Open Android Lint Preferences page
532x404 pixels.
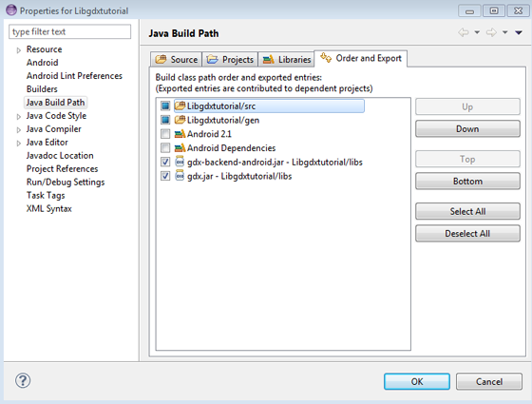74,76
